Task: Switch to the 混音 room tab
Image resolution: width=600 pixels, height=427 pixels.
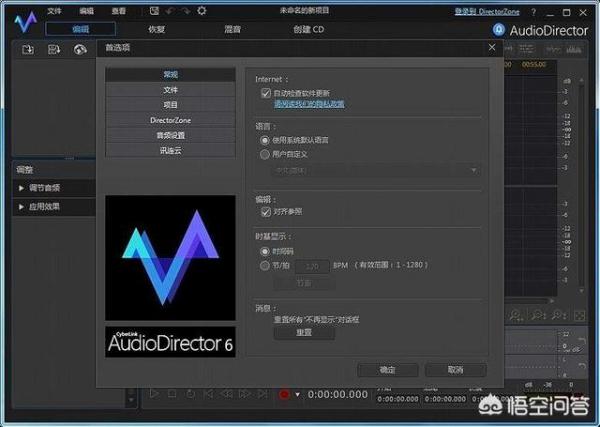Action: pyautogui.click(x=232, y=29)
